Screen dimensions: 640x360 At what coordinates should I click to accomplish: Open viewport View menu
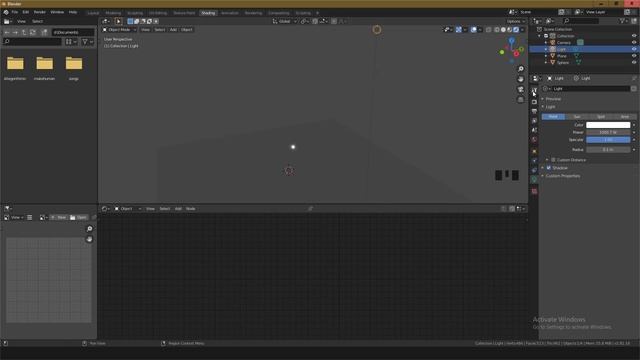click(145, 30)
